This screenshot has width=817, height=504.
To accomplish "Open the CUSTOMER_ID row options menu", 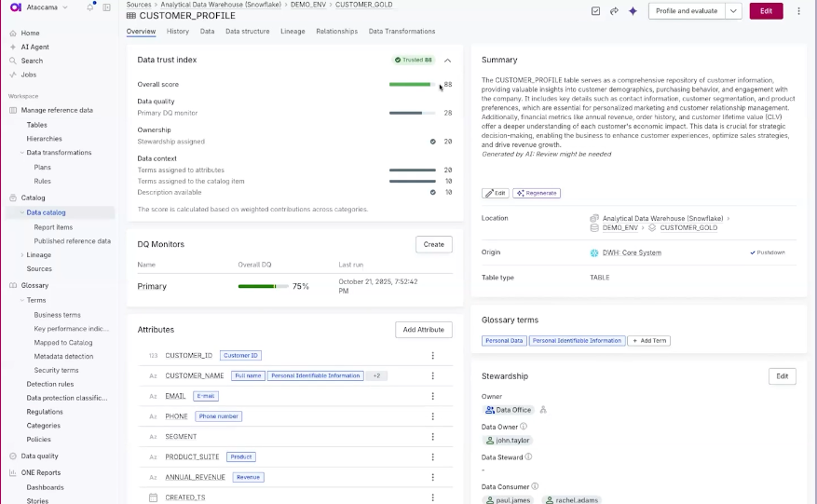I will click(x=432, y=355).
